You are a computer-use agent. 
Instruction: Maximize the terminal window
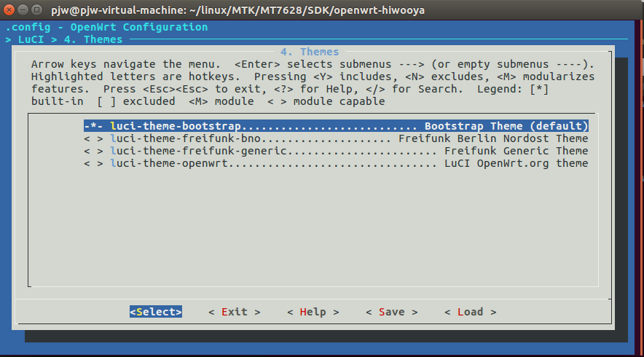pyautogui.click(x=37, y=9)
